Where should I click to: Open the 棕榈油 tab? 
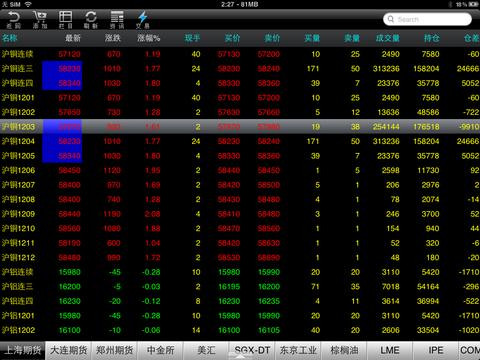coord(344,350)
